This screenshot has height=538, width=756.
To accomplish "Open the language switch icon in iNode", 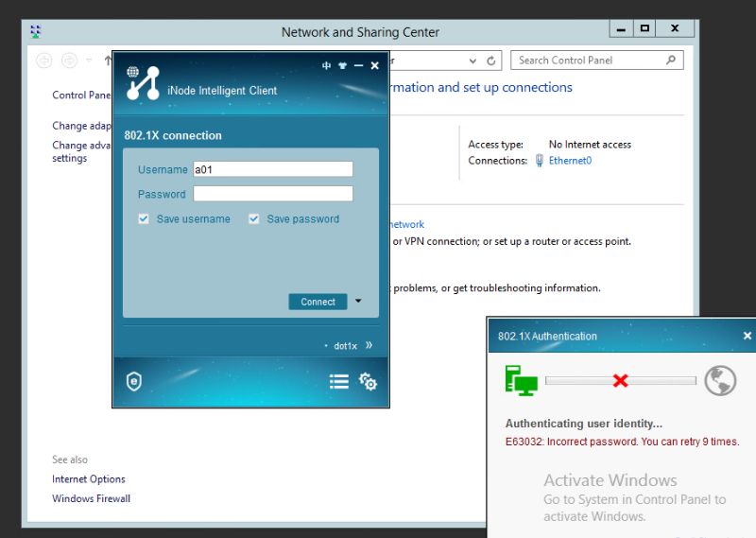I will [326, 65].
